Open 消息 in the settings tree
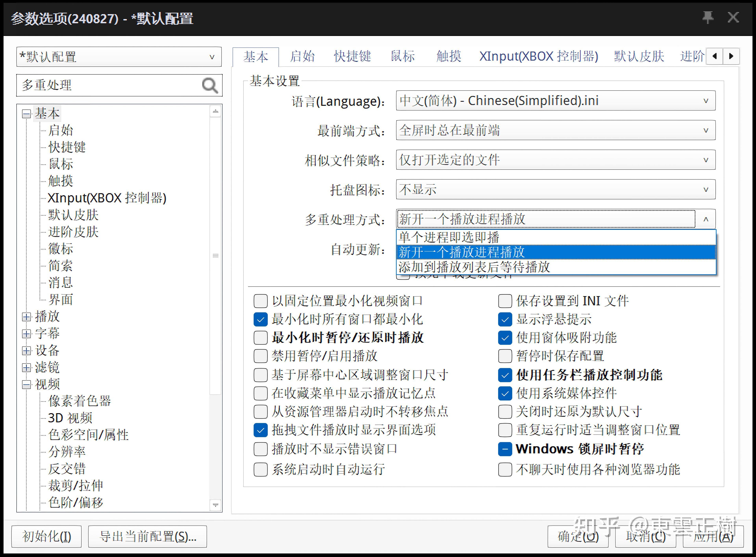The height and width of the screenshot is (557, 756). click(60, 283)
